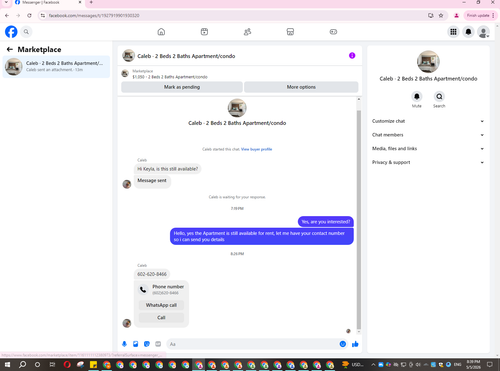500x371 pixels.
Task: Show hidden system tray icons chevron
Action: coord(373,365)
